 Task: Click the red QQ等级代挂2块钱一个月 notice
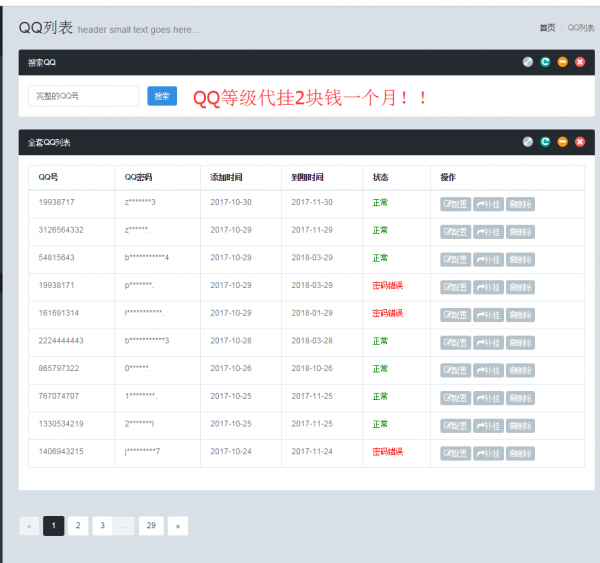(310, 98)
